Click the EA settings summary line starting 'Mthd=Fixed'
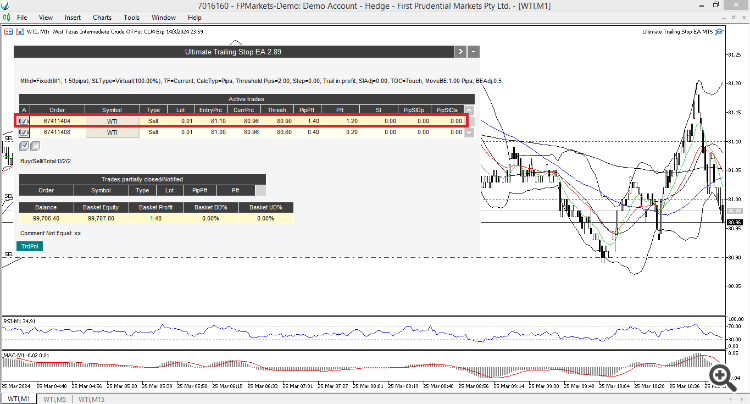The height and width of the screenshot is (404, 750). [261, 81]
